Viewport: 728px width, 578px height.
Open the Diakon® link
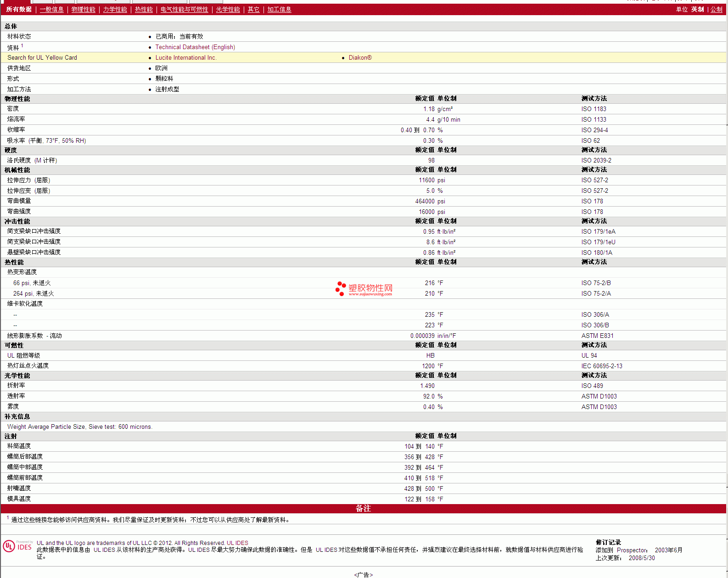point(360,58)
